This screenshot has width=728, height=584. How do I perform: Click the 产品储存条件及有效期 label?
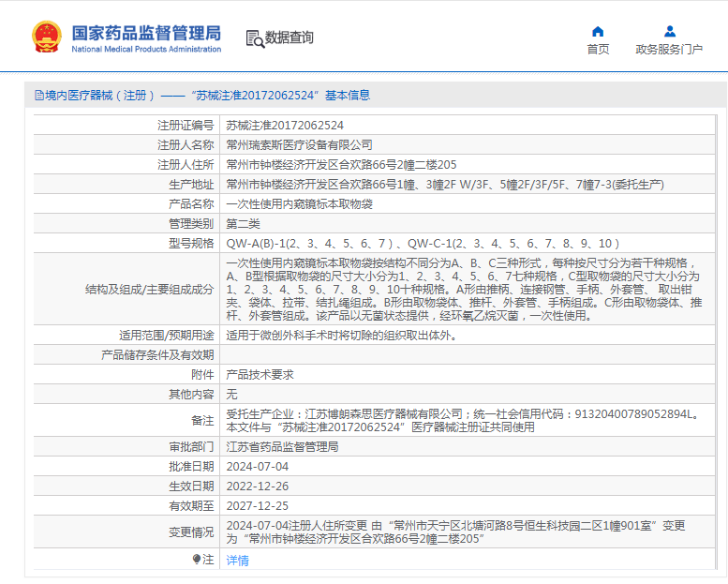pos(157,355)
